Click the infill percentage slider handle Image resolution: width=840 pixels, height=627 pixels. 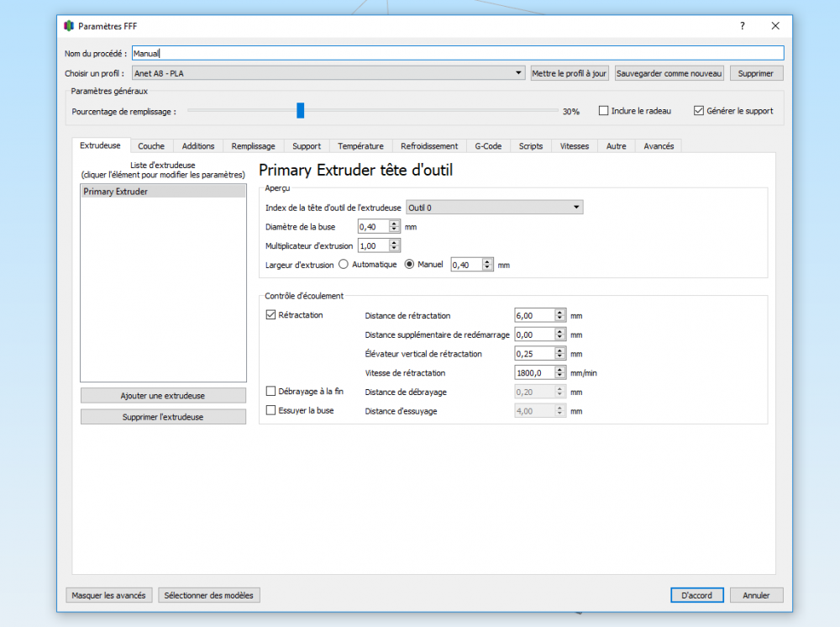pos(301,110)
